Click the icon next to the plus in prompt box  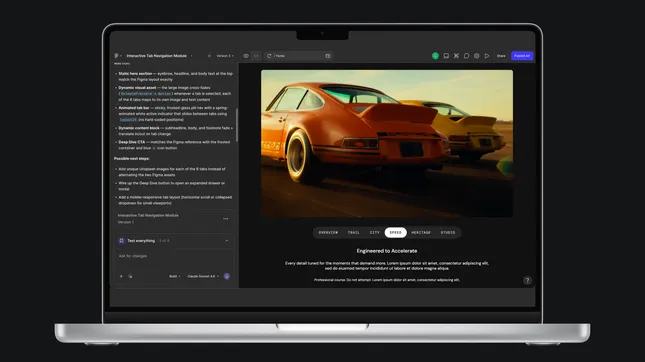pyautogui.click(x=130, y=276)
